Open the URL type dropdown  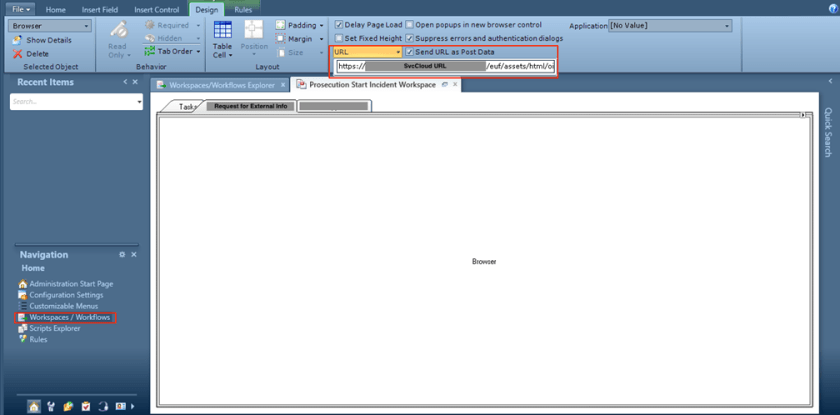tap(397, 51)
